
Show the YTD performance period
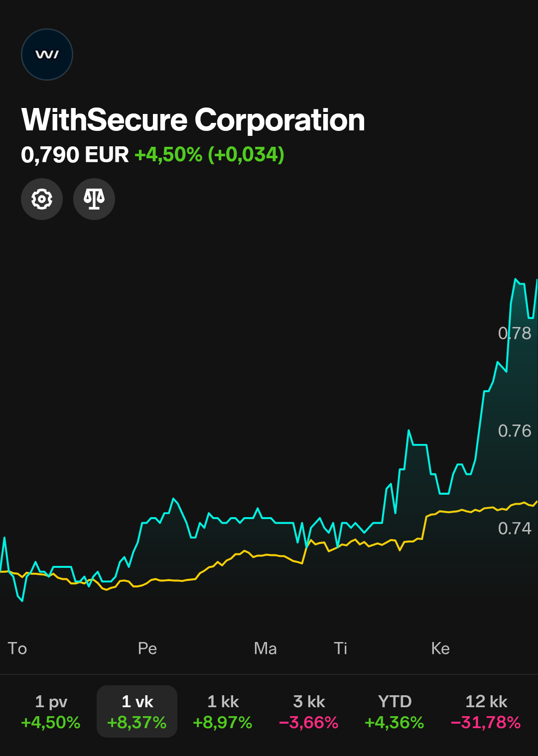[395, 712]
